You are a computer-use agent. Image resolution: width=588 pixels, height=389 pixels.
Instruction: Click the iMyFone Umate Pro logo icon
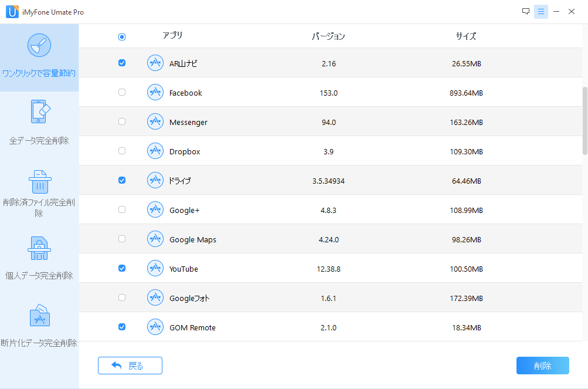point(12,12)
